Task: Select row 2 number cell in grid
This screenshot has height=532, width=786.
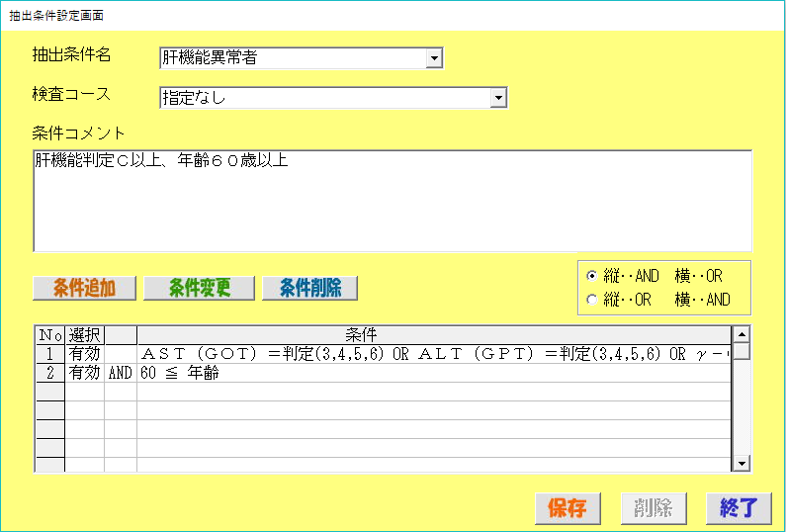Action: coord(49,373)
